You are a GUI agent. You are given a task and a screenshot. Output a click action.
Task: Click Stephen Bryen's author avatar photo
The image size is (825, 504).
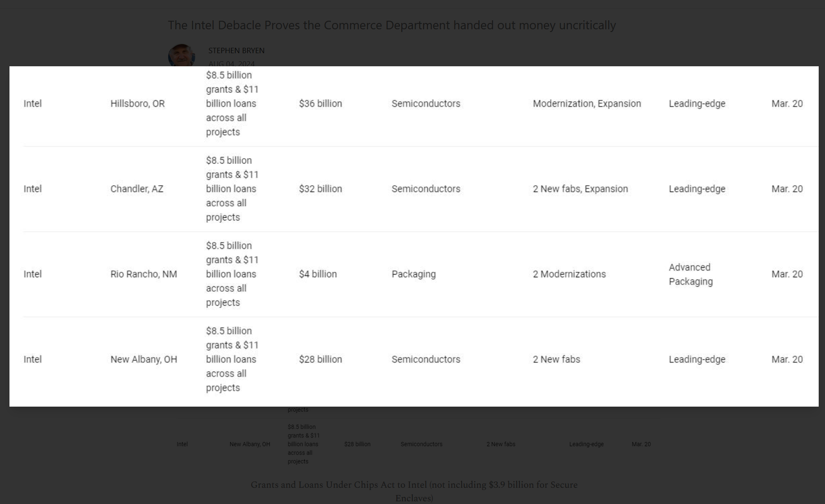pyautogui.click(x=181, y=55)
